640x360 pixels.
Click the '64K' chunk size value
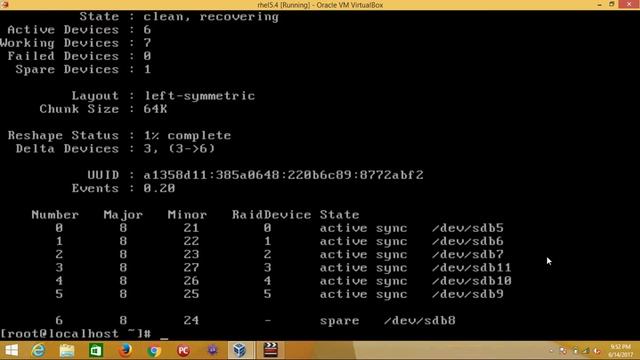pyautogui.click(x=155, y=109)
